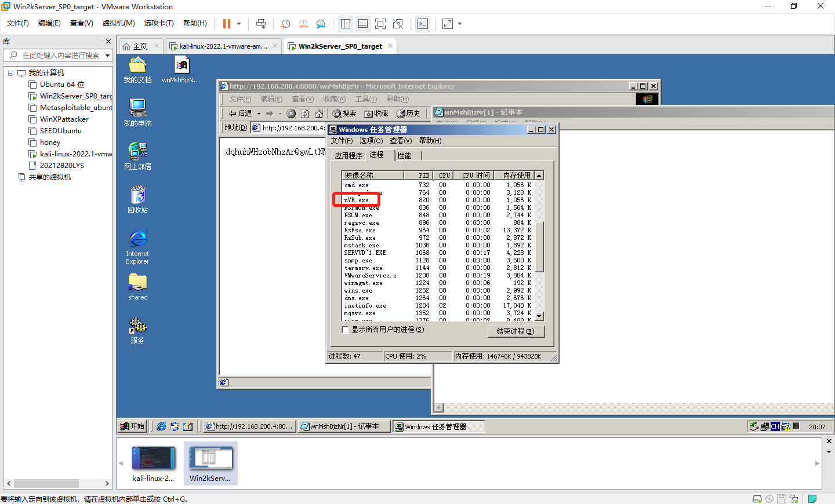Click the process list scroll-down arrow
This screenshot has height=504, width=835.
coord(539,316)
